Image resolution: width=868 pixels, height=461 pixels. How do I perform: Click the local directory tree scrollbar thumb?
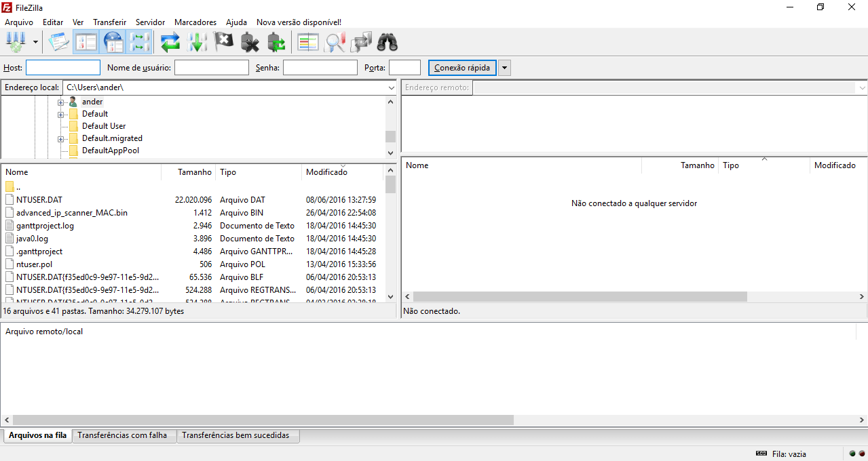390,136
